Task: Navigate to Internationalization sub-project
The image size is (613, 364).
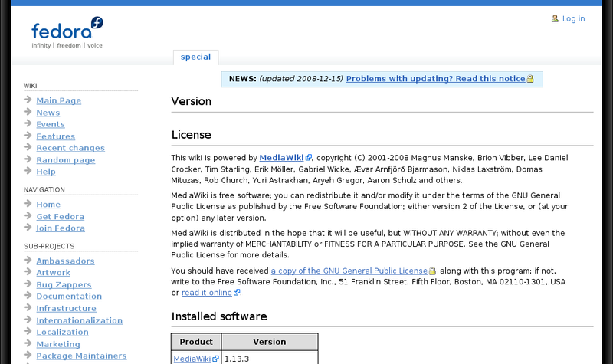Action: coord(79,320)
